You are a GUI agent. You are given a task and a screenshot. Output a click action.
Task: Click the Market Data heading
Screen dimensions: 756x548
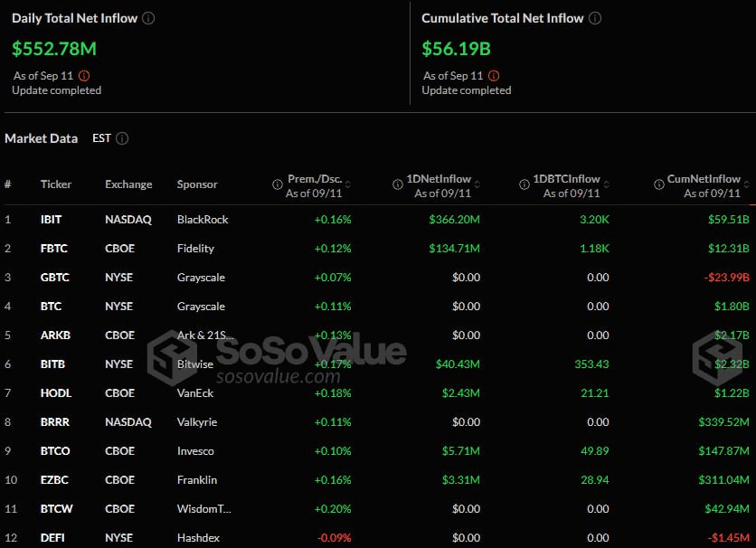(41, 138)
